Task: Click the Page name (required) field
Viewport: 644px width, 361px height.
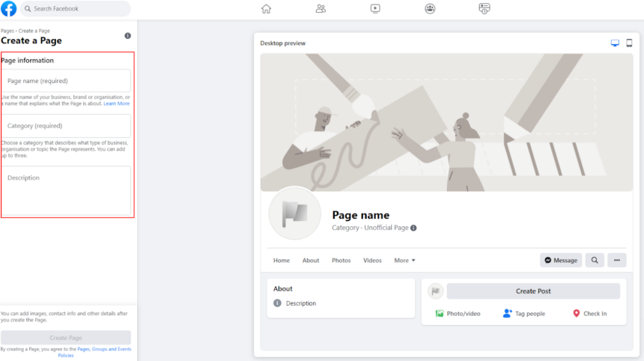Action: (x=67, y=80)
